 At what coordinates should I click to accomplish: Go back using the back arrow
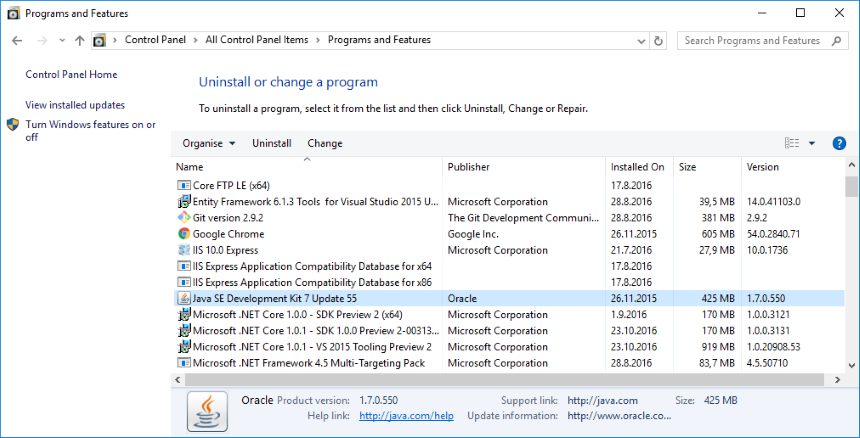click(x=17, y=41)
